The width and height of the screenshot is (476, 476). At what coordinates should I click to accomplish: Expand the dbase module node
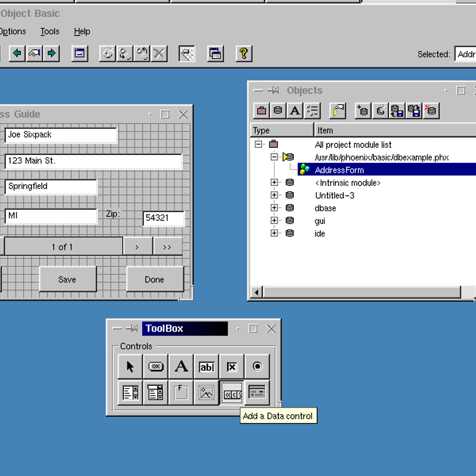click(x=274, y=207)
